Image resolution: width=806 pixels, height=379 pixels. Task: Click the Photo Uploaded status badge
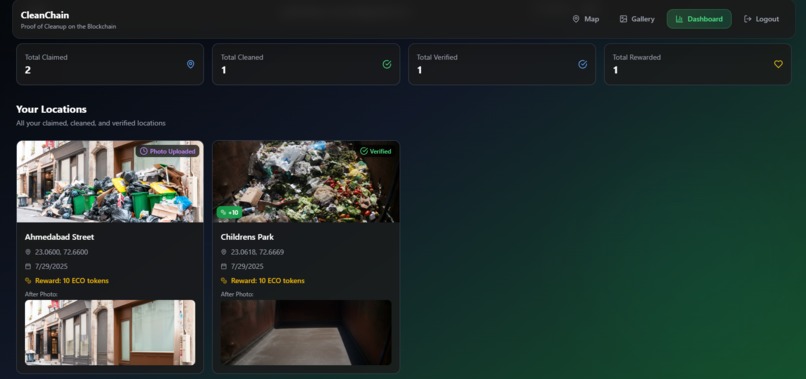(168, 151)
